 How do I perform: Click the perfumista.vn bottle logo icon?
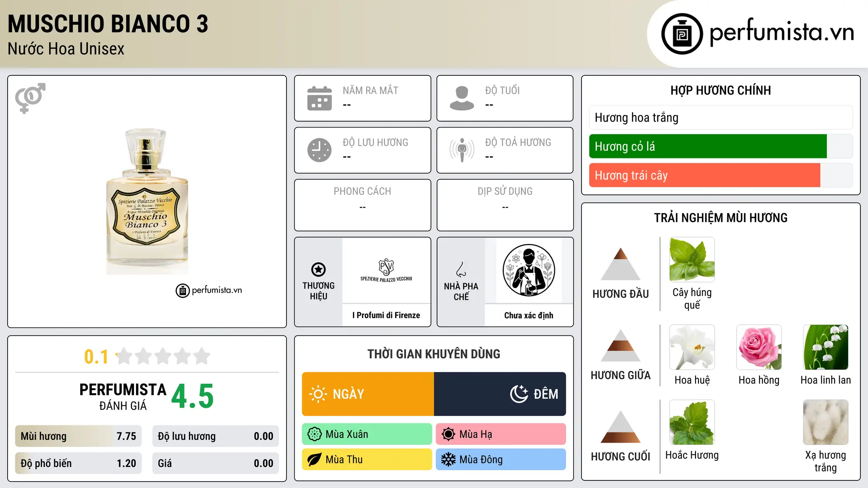(682, 34)
